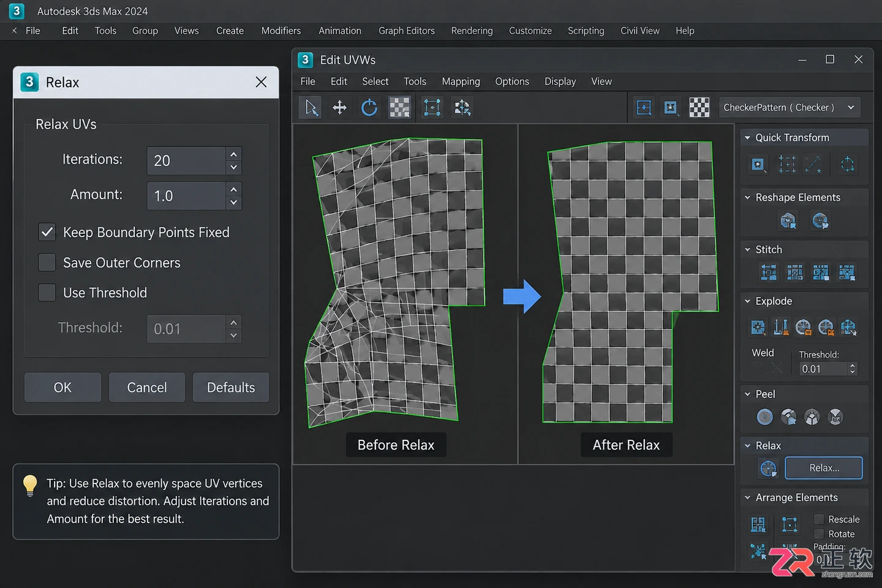Activate the Rotate tool in Edit UVWs toolbar
This screenshot has height=588, width=882.
pyautogui.click(x=369, y=108)
